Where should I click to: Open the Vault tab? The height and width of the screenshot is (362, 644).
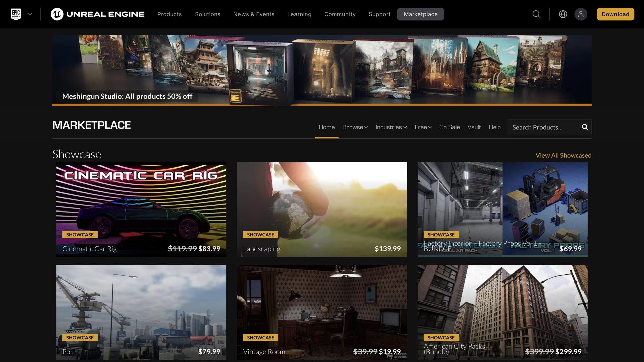click(474, 127)
